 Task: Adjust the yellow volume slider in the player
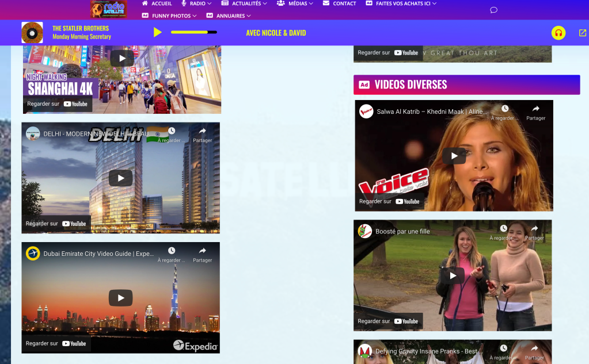tap(193, 32)
